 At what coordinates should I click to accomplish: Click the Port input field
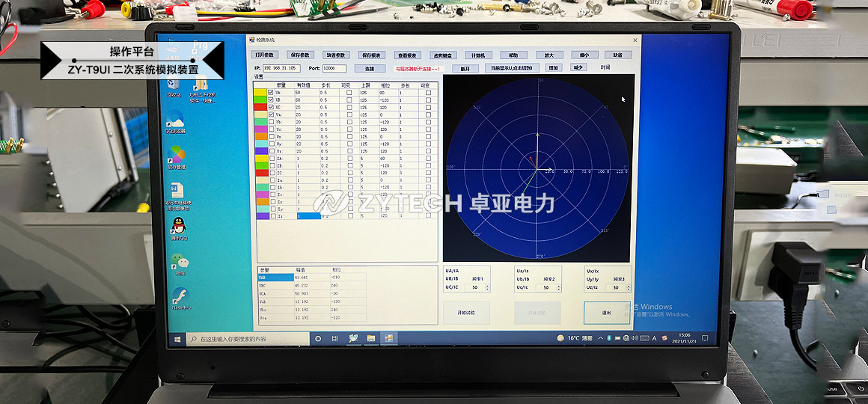click(x=334, y=69)
